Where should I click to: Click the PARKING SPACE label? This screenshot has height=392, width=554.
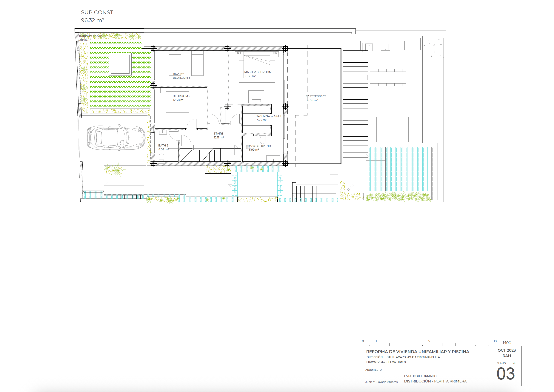pos(90,36)
